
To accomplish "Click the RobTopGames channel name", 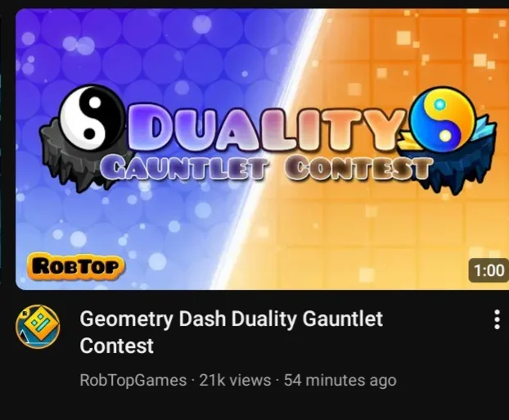I will click(133, 380).
